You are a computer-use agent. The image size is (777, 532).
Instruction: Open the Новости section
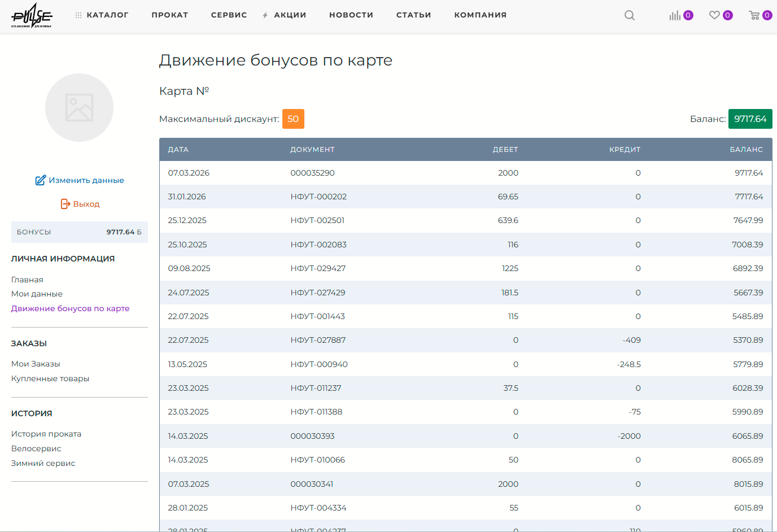tap(351, 15)
